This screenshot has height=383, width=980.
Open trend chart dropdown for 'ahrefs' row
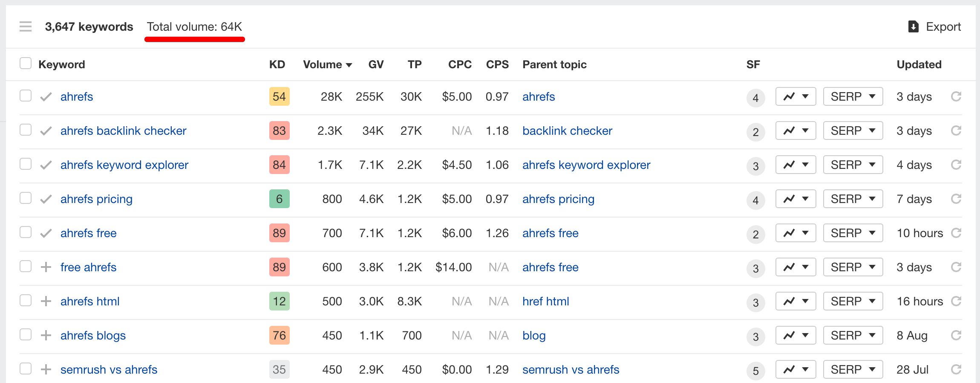coord(796,96)
